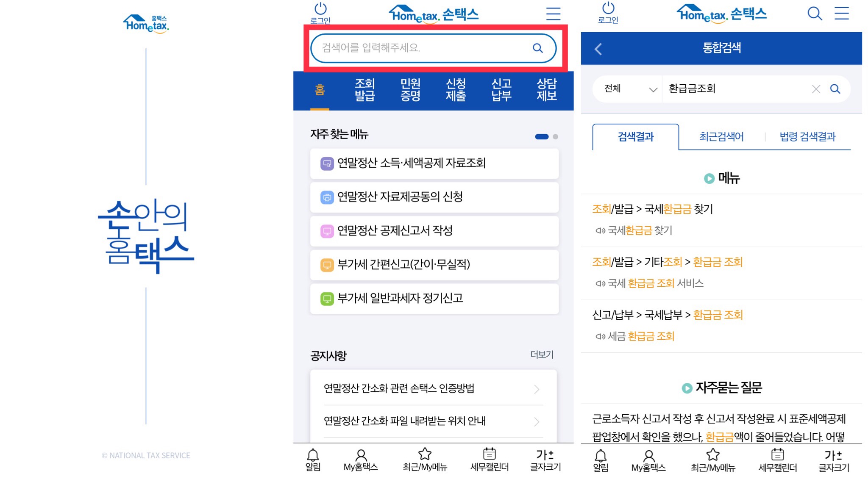Clear search text with X icon

click(x=816, y=89)
